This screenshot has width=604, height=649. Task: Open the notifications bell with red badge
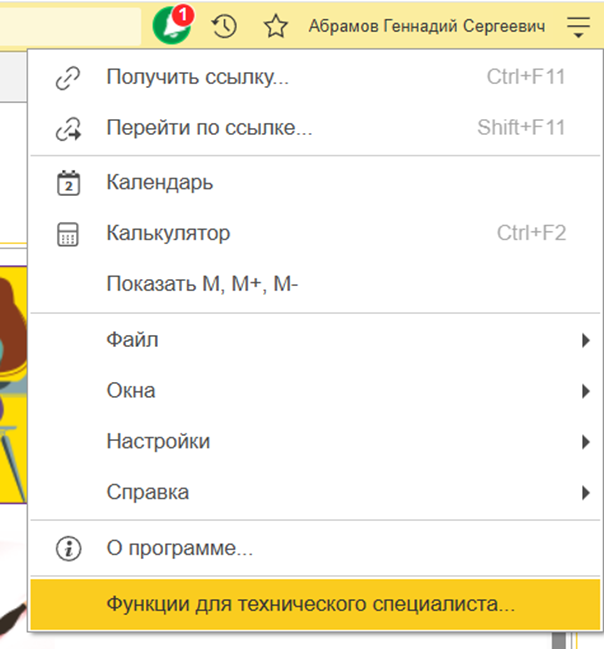[x=173, y=25]
